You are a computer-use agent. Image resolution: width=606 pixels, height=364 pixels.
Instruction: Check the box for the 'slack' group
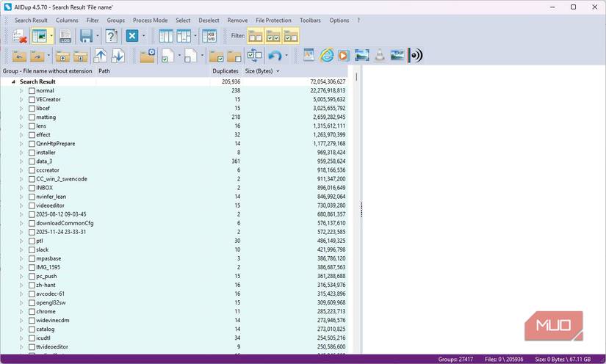pos(32,250)
